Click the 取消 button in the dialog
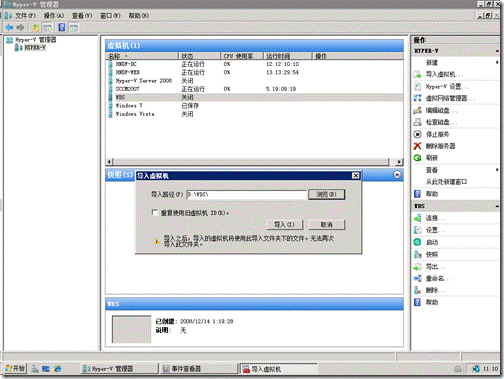Image resolution: width=504 pixels, height=379 pixels. click(327, 225)
